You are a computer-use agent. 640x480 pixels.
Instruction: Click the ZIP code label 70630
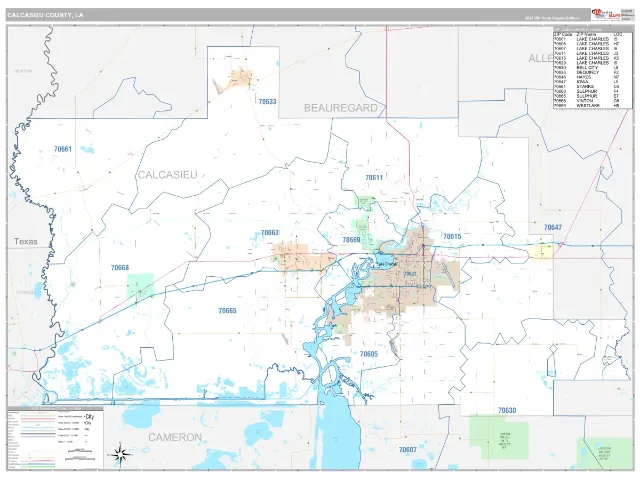pos(507,410)
